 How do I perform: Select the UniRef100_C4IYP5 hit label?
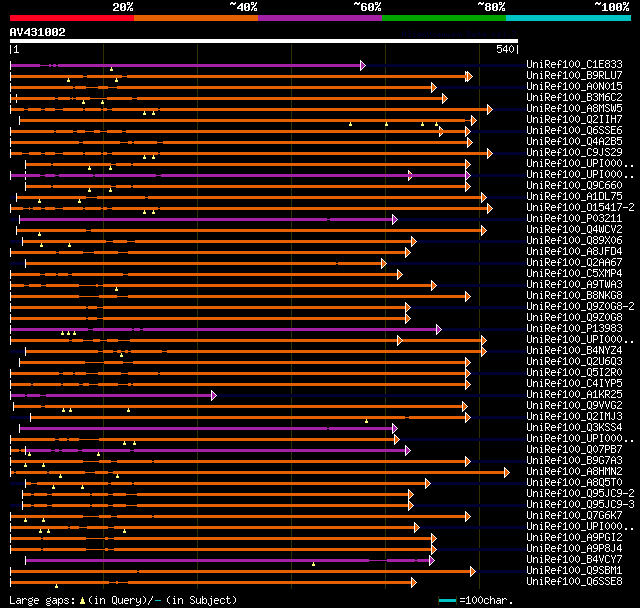click(x=574, y=384)
